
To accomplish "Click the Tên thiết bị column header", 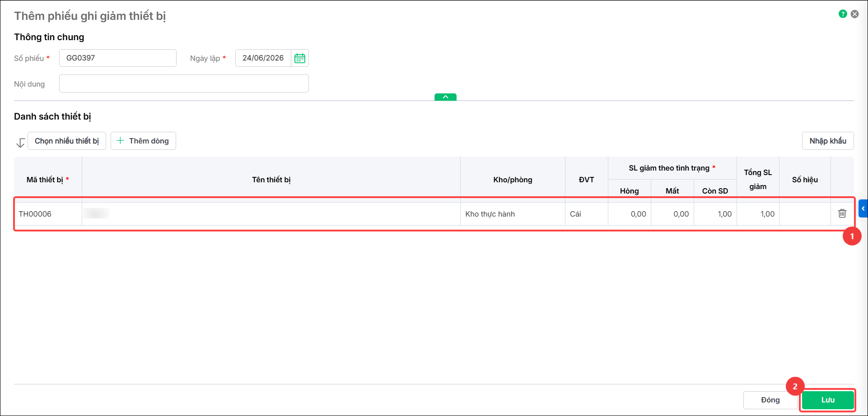I will (x=271, y=180).
